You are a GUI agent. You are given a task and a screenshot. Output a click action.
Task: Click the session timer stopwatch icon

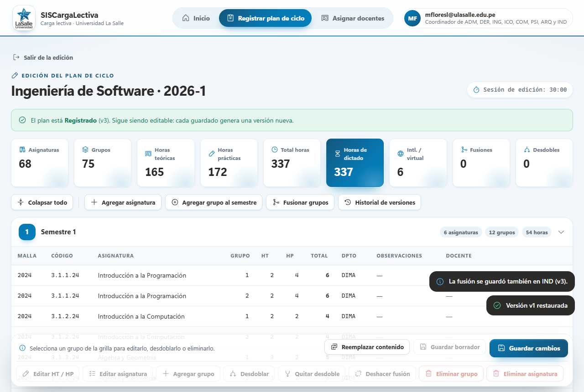(x=476, y=90)
